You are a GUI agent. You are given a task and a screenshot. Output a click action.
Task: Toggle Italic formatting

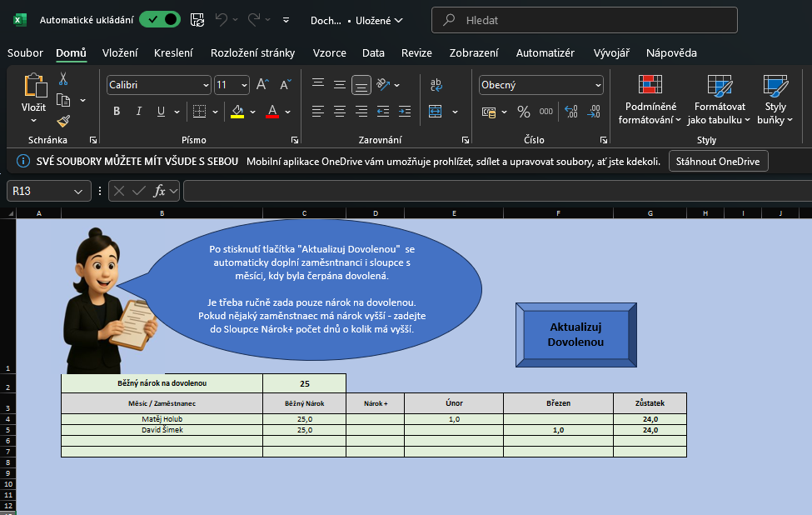[x=138, y=112]
